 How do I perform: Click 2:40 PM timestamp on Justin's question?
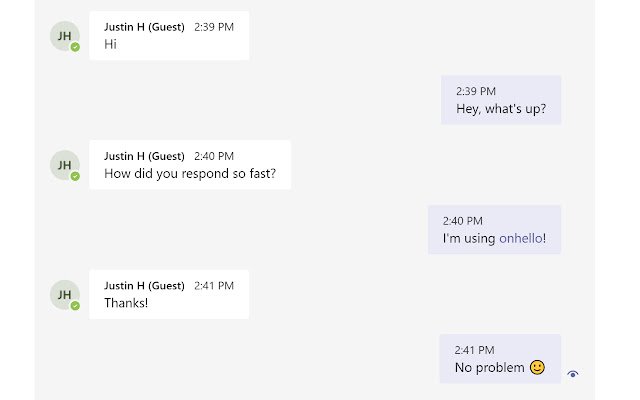coord(214,156)
